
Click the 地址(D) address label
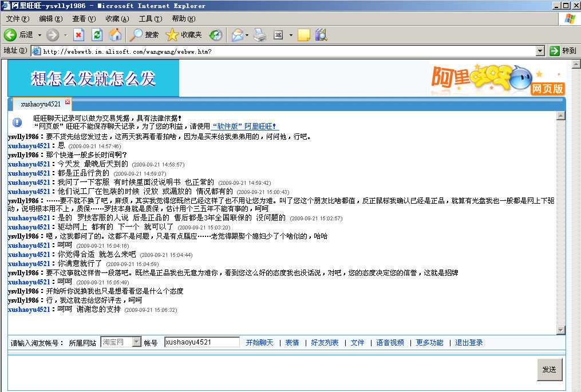click(x=15, y=50)
